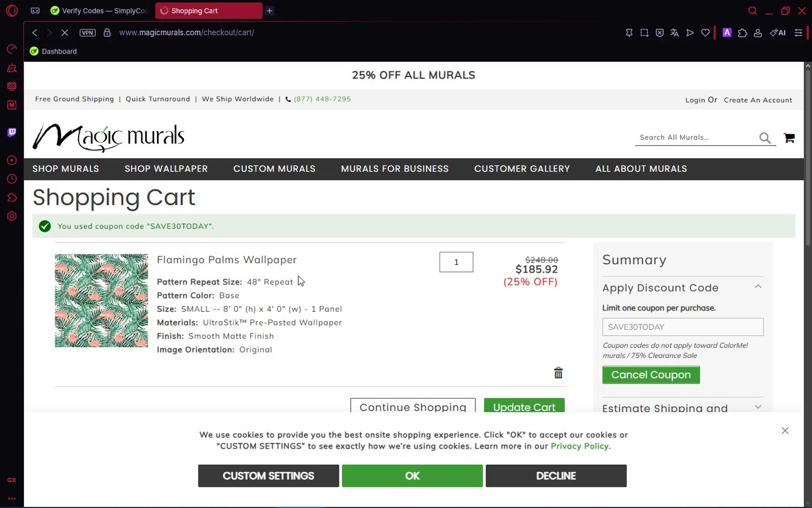Open the Opera main menu logo
812x508 pixels.
pos(11,10)
